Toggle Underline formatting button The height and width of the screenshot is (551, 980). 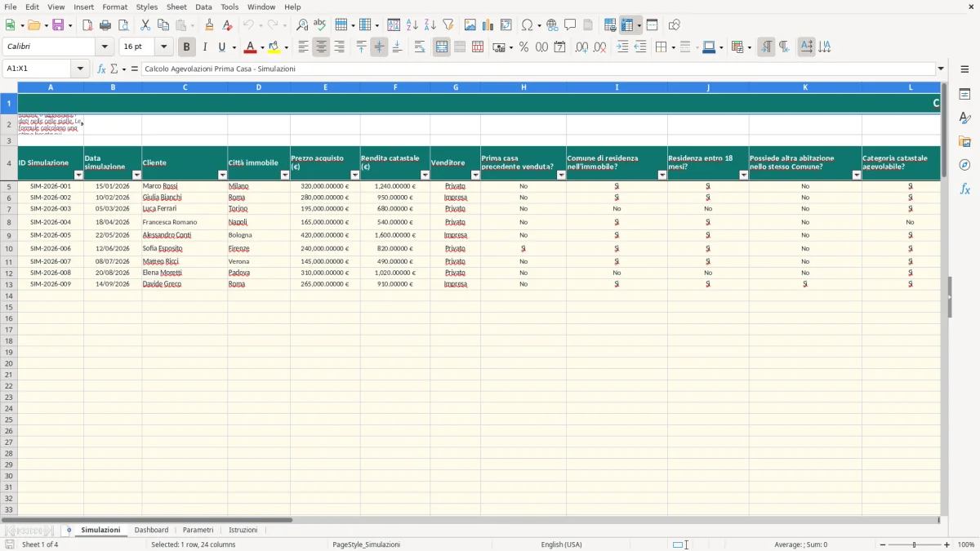tap(221, 47)
